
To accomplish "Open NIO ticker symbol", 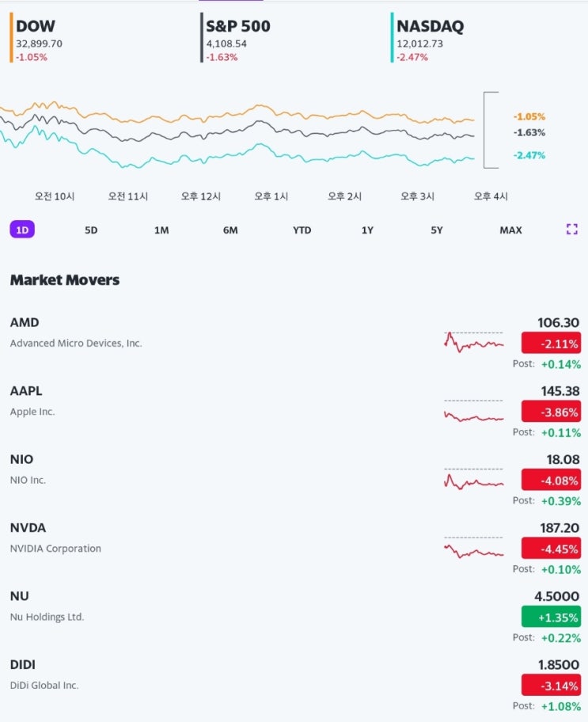I will [21, 459].
